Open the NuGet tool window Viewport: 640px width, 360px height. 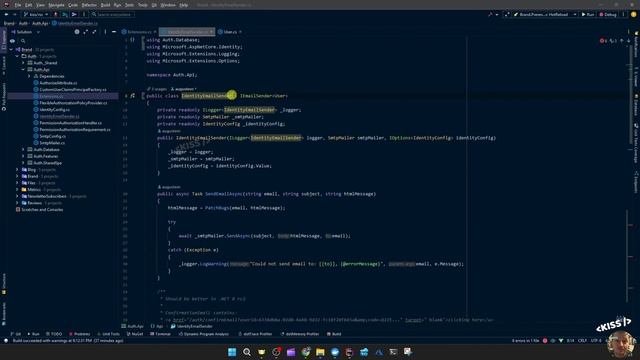(135, 334)
